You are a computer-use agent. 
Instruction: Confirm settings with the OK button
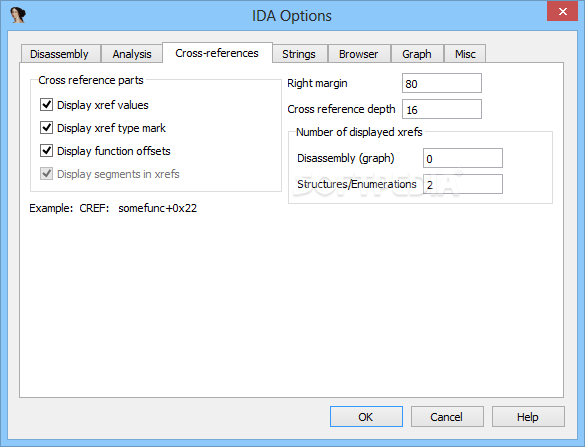coord(366,416)
